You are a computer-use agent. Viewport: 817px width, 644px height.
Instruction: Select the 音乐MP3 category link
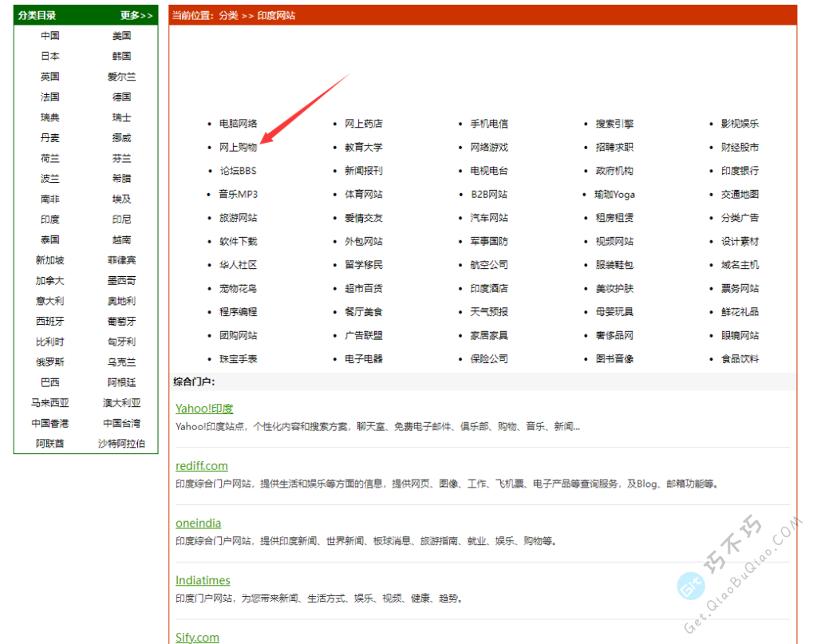[238, 195]
